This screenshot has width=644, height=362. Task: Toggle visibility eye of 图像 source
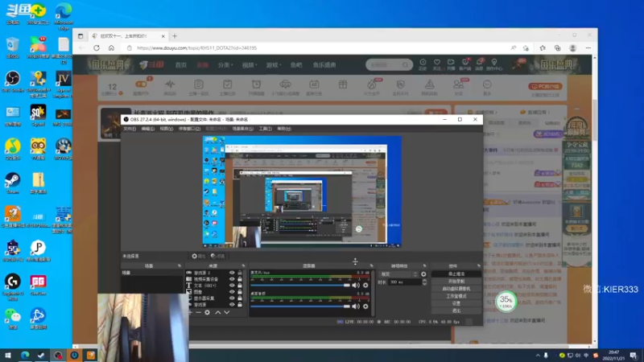click(x=232, y=292)
